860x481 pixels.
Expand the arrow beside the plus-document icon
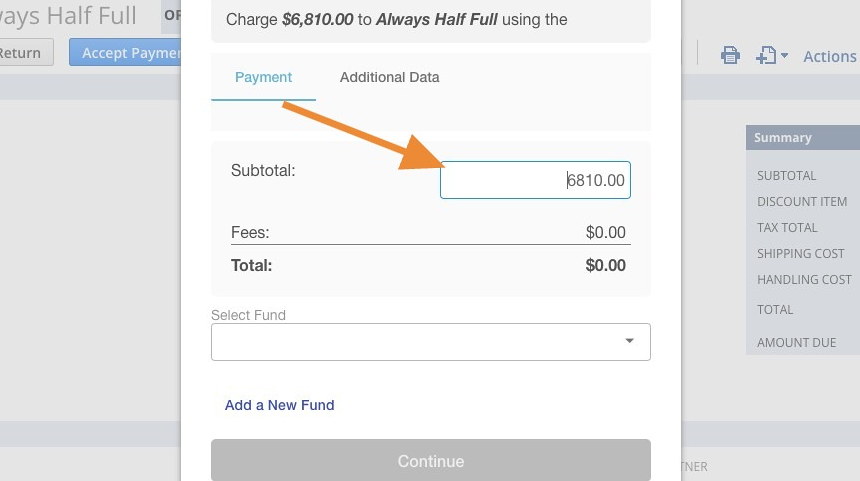784,55
